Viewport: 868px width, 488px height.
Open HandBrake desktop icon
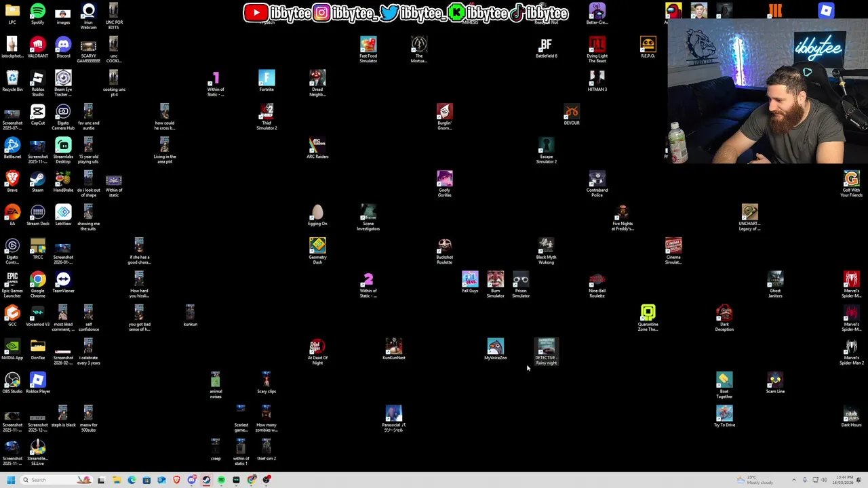(x=63, y=182)
